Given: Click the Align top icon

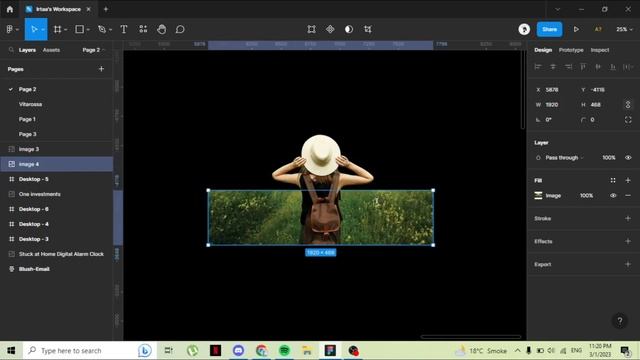Looking at the screenshot, I should pos(583,67).
